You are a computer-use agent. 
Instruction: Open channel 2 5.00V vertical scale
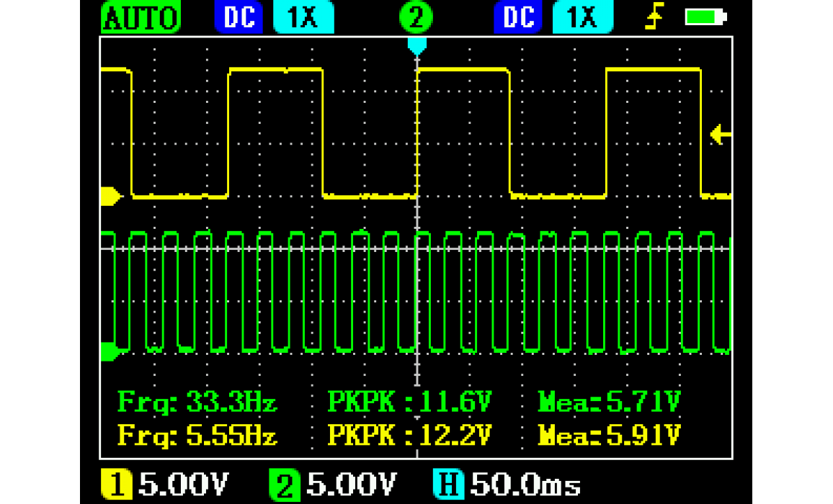(x=333, y=485)
